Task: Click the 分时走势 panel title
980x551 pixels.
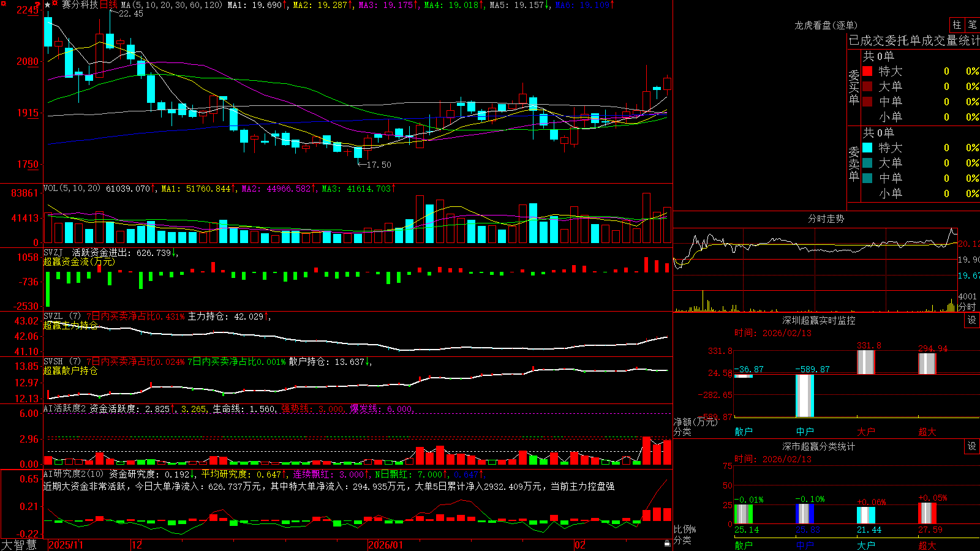Action: pos(826,219)
